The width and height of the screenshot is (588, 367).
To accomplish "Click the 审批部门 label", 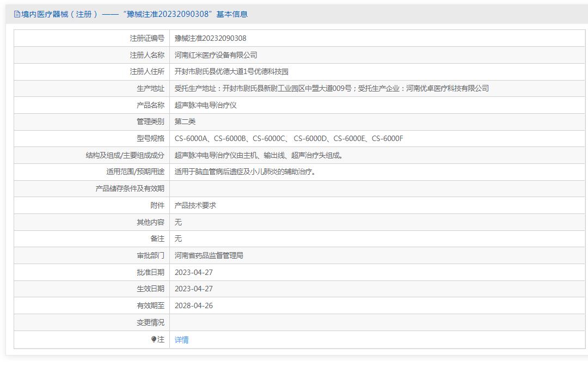I will click(x=150, y=256).
